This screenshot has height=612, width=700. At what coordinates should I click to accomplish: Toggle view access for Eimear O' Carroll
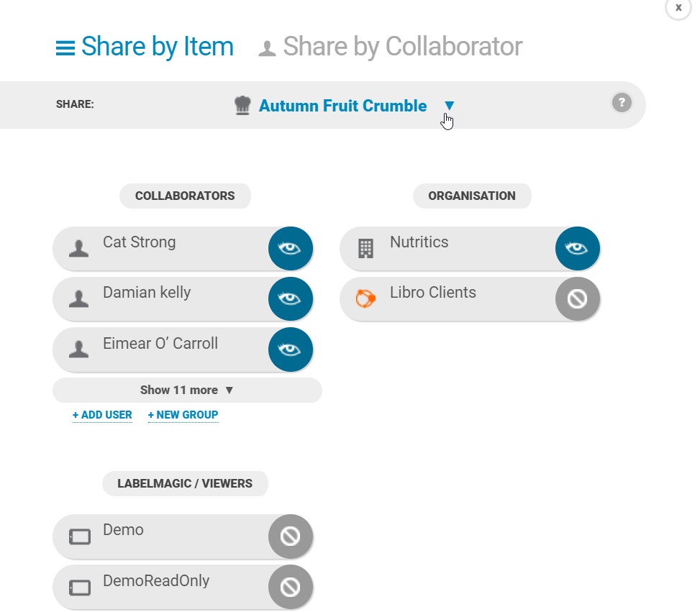coord(290,350)
